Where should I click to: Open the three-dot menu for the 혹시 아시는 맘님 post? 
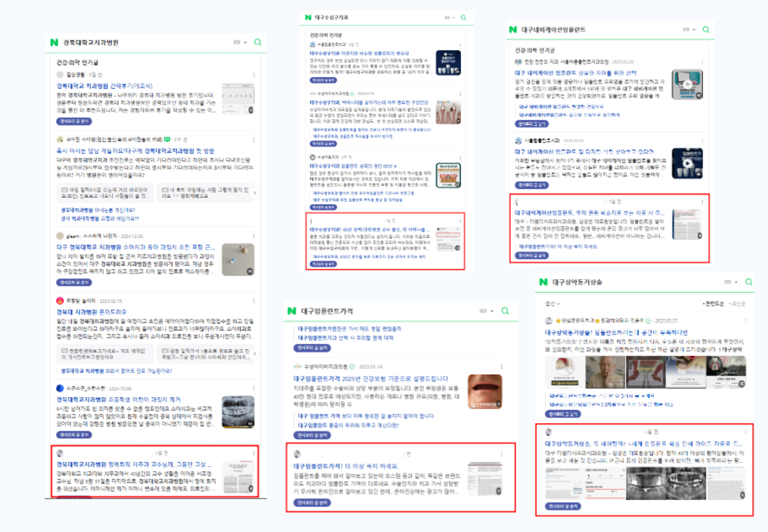click(254, 140)
